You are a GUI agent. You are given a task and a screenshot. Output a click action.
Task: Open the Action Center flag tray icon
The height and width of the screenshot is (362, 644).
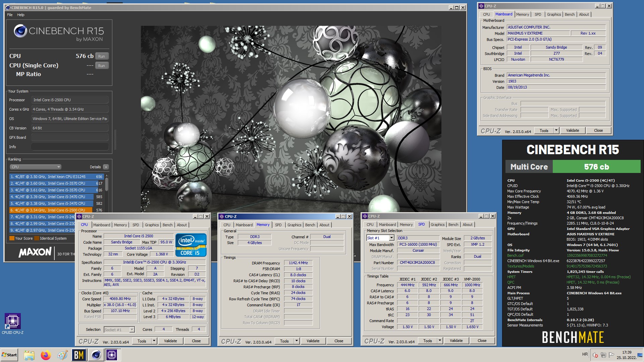[x=611, y=355]
